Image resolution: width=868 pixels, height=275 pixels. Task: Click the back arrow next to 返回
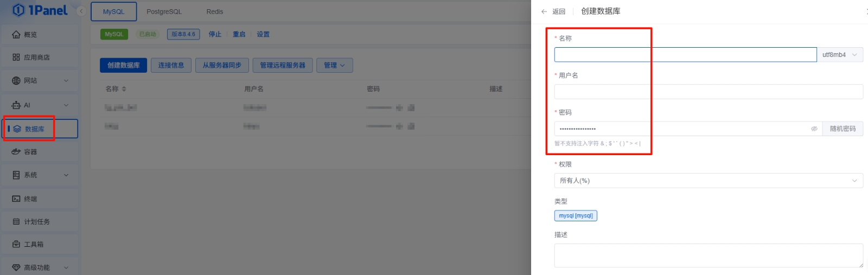544,11
